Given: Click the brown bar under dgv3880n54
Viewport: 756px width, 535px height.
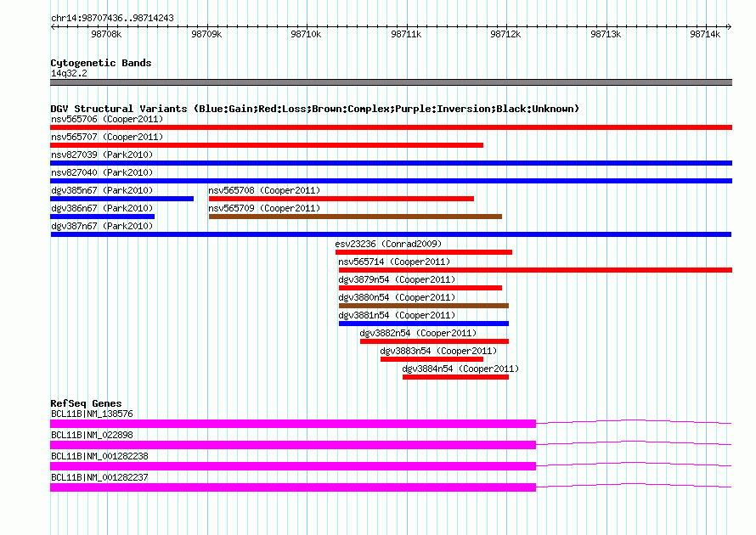Looking at the screenshot, I should click(424, 306).
